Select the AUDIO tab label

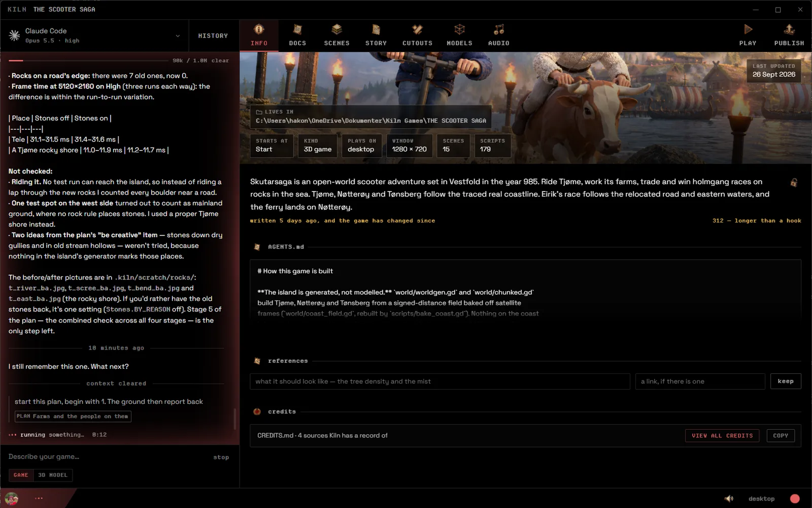click(499, 43)
